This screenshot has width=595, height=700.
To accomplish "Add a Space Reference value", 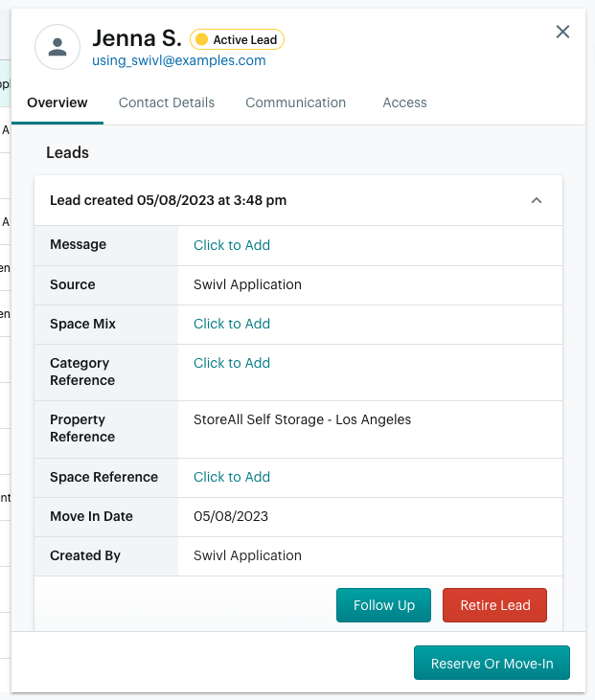I will click(232, 477).
